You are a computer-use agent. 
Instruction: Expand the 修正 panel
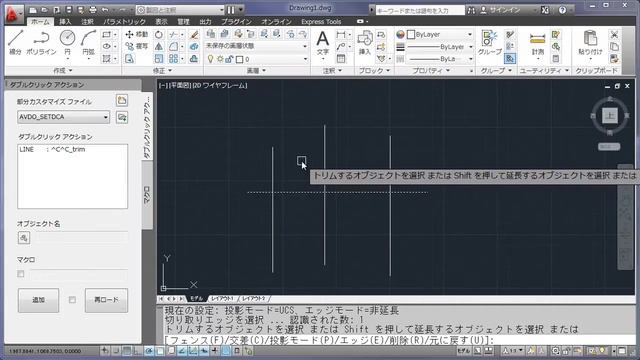click(x=162, y=71)
